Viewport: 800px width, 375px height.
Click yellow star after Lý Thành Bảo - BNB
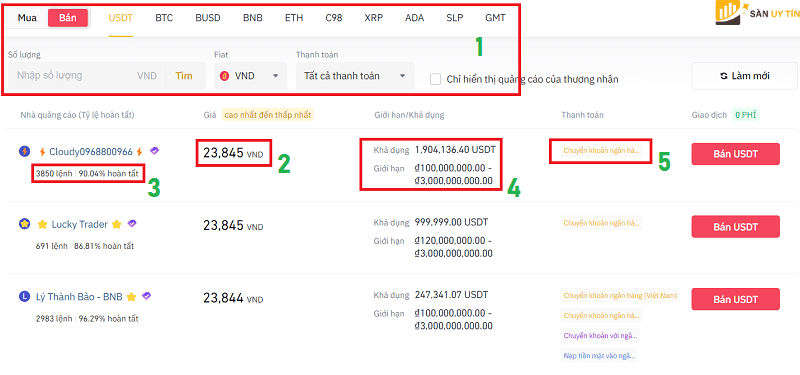(131, 296)
